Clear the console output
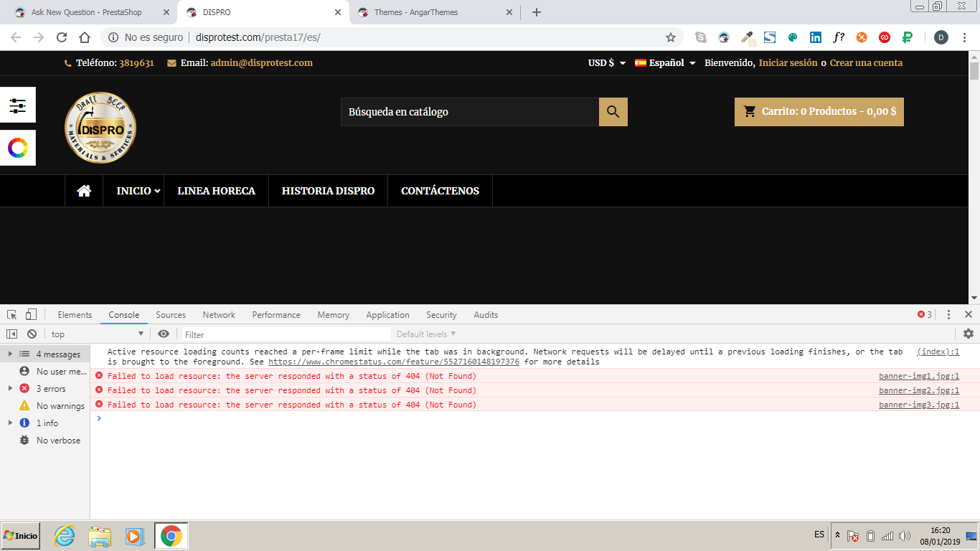980x551 pixels. click(x=32, y=334)
